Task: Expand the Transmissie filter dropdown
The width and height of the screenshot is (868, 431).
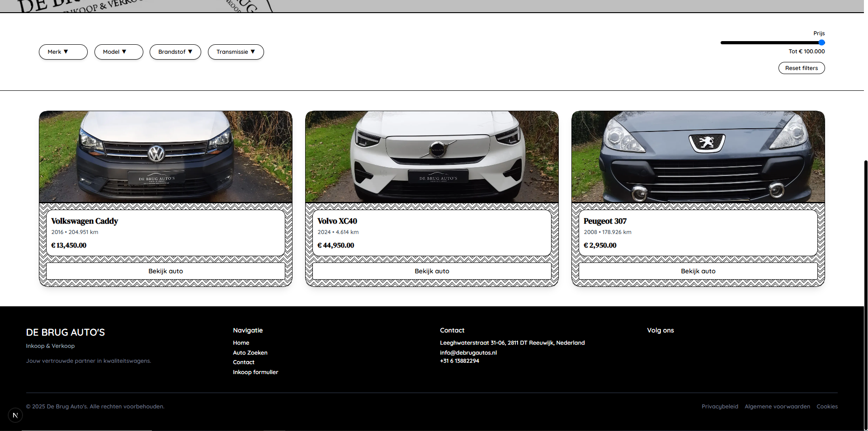Action: point(236,52)
